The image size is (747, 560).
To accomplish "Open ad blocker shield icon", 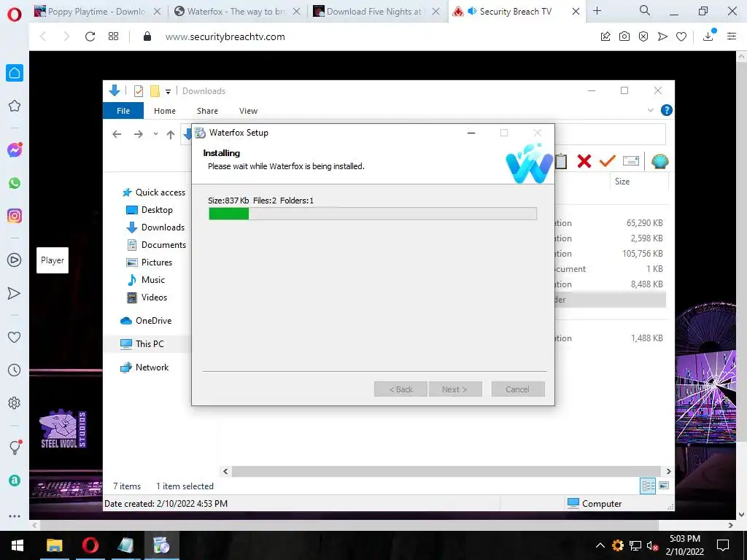I will click(x=643, y=36).
